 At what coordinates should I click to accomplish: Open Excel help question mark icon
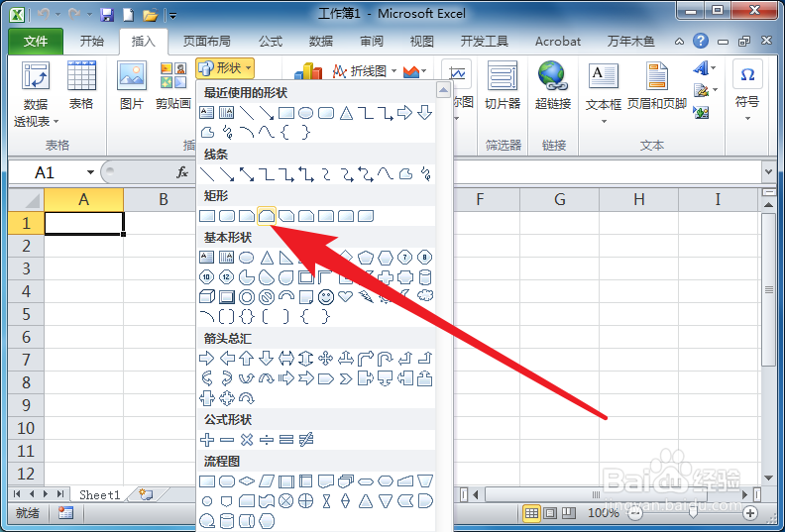701,41
